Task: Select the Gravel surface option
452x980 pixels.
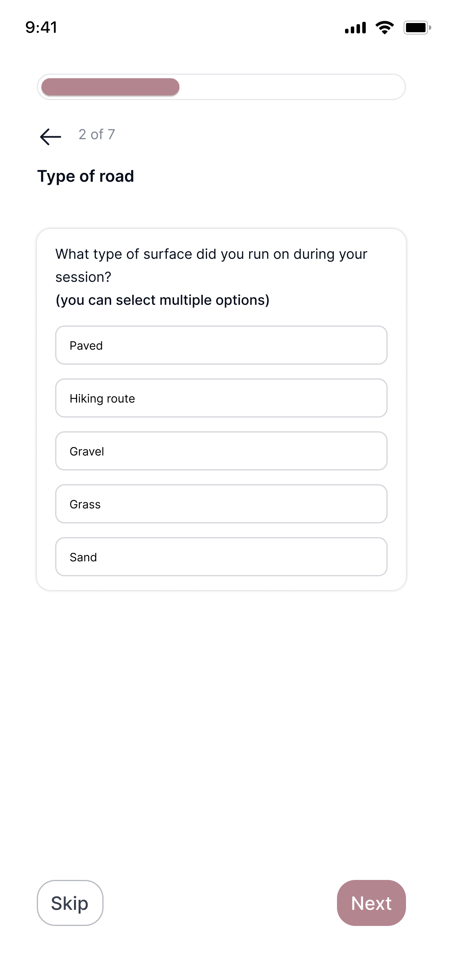Action: pyautogui.click(x=221, y=451)
